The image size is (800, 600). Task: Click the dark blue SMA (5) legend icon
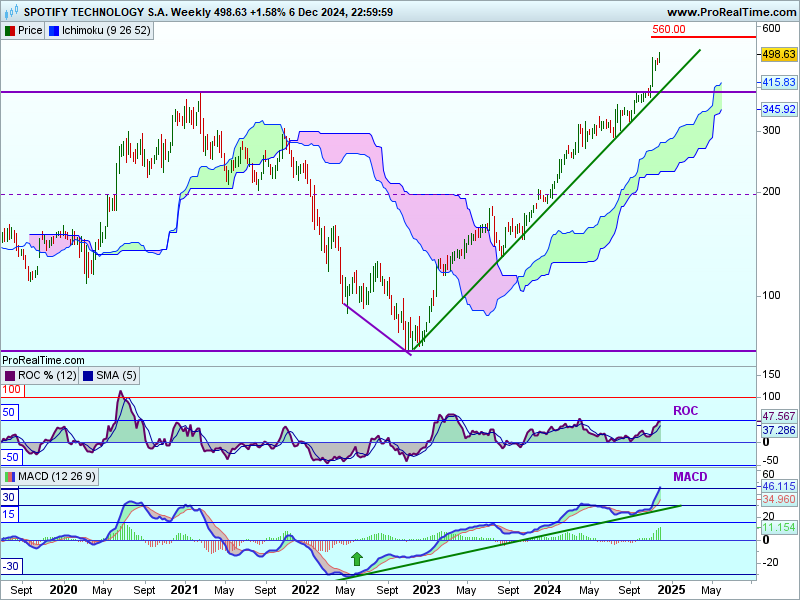(x=88, y=376)
